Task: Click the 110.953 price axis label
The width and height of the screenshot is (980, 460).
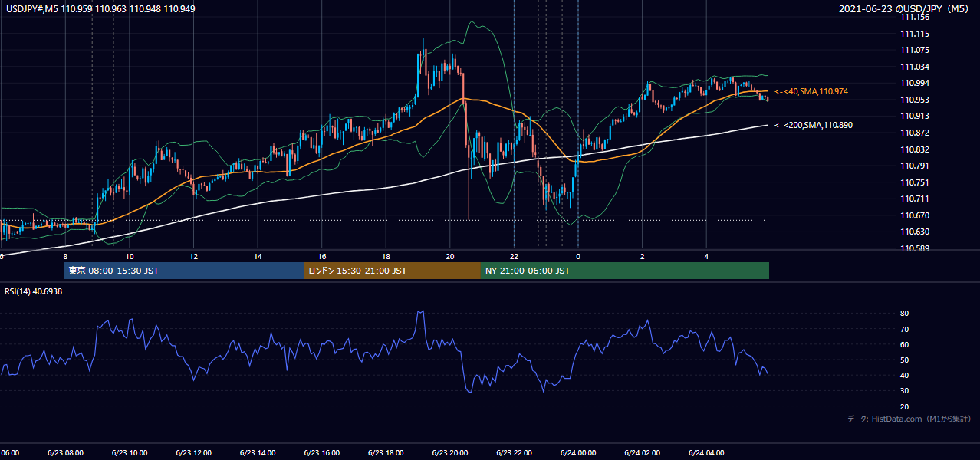Action: click(915, 100)
